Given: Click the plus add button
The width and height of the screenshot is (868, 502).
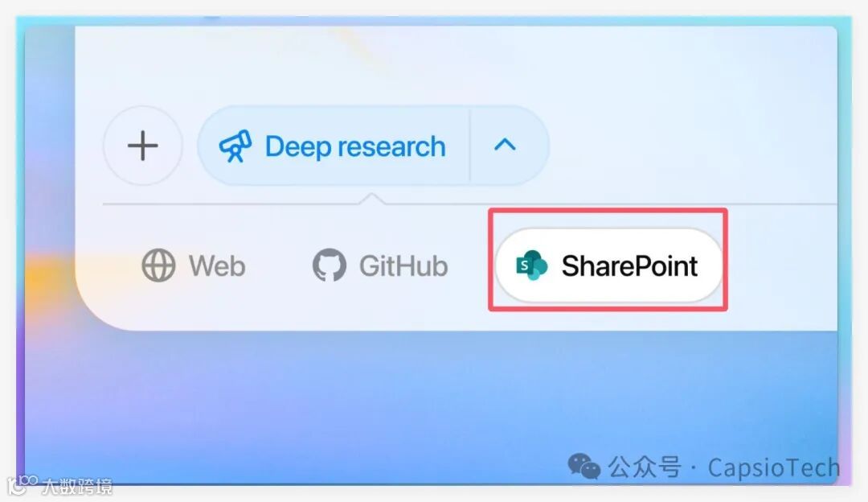Looking at the screenshot, I should [x=143, y=146].
